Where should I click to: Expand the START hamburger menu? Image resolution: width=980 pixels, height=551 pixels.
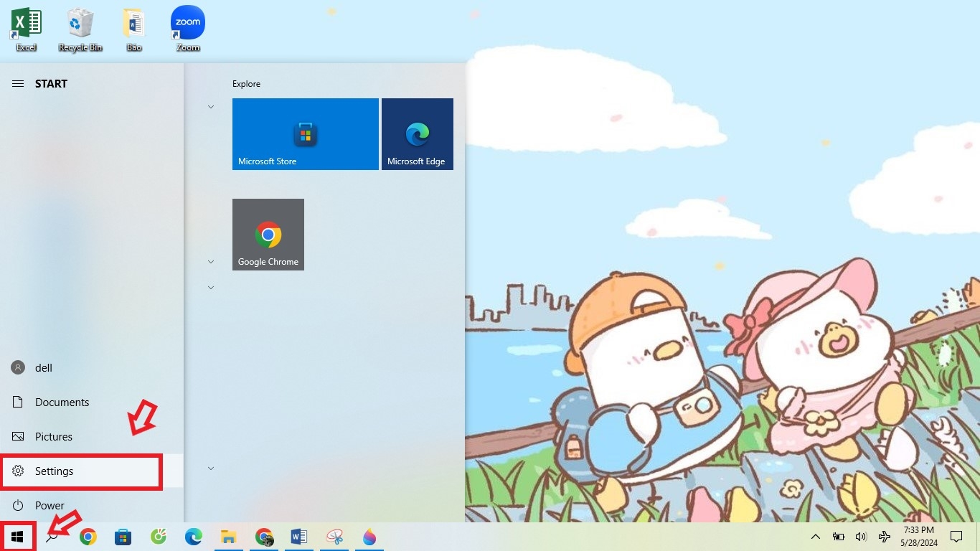tap(18, 84)
